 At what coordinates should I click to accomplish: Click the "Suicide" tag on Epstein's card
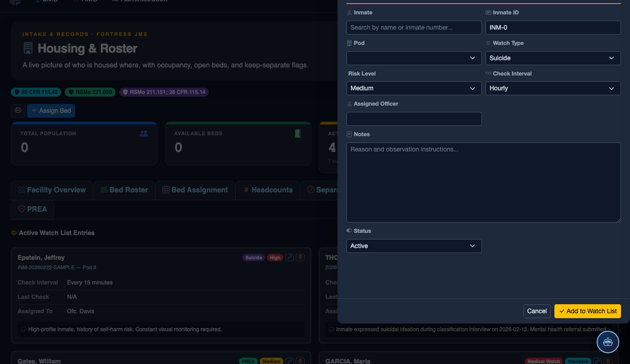(x=253, y=258)
